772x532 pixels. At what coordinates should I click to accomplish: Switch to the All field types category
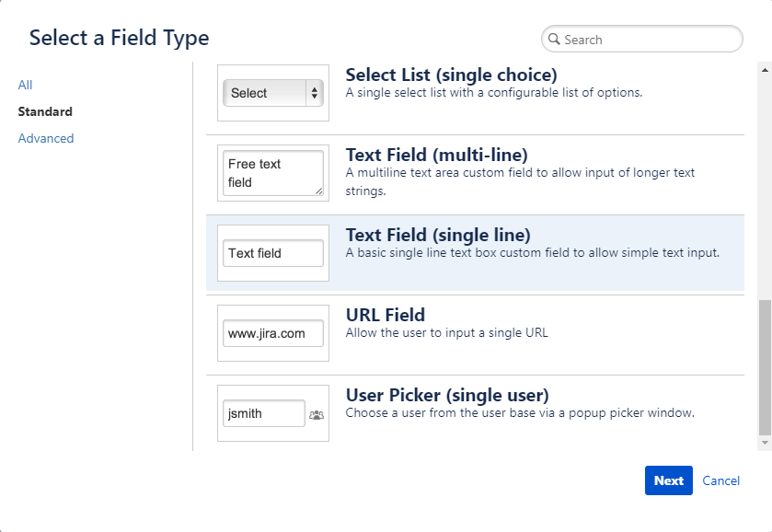click(x=25, y=85)
